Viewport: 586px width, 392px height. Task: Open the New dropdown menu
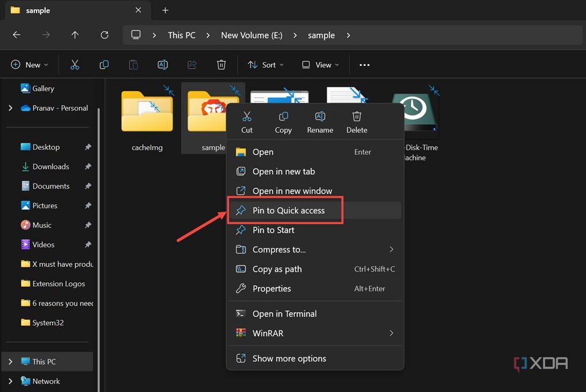pyautogui.click(x=30, y=65)
